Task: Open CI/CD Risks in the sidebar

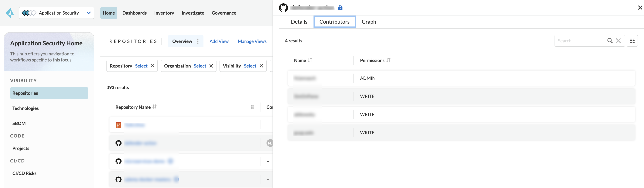Action: (x=25, y=173)
